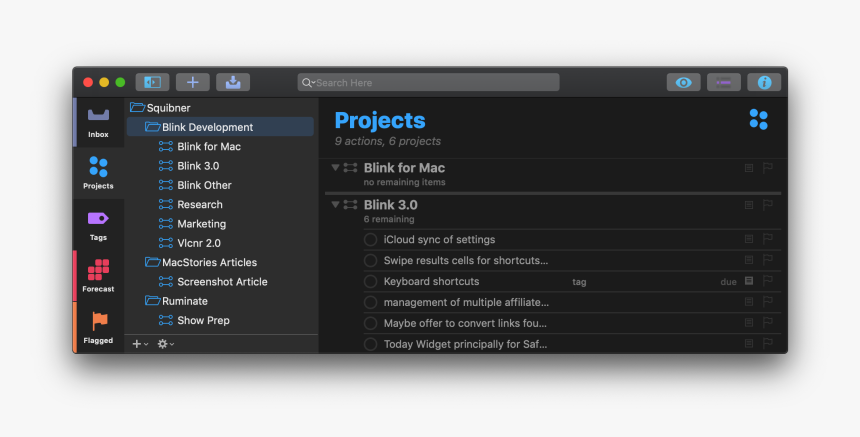Click into the Search Here field
This screenshot has width=860, height=437.
click(x=428, y=82)
